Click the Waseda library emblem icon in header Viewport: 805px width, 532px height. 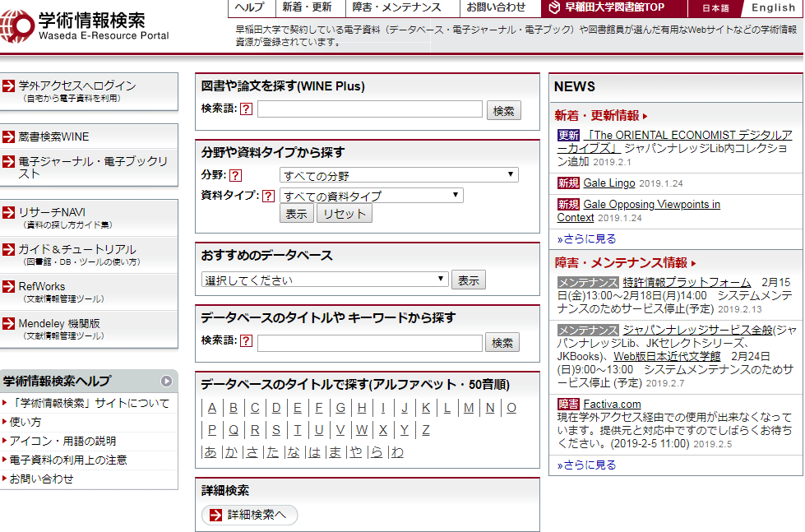[x=554, y=7]
